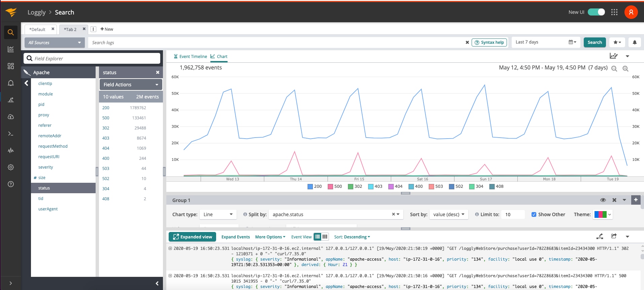Switch to grid event view
Image resolution: width=644 pixels, height=290 pixels.
[x=325, y=237]
